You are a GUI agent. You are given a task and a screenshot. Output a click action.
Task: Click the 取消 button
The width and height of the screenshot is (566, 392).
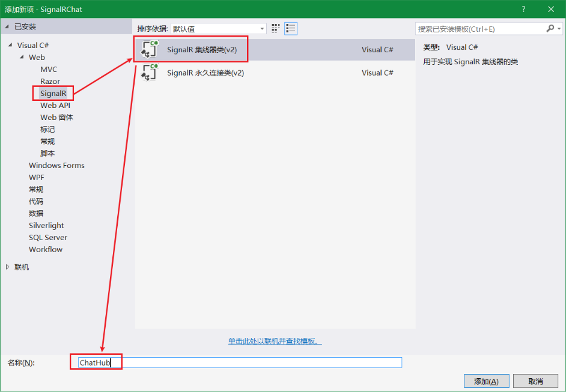coord(535,381)
